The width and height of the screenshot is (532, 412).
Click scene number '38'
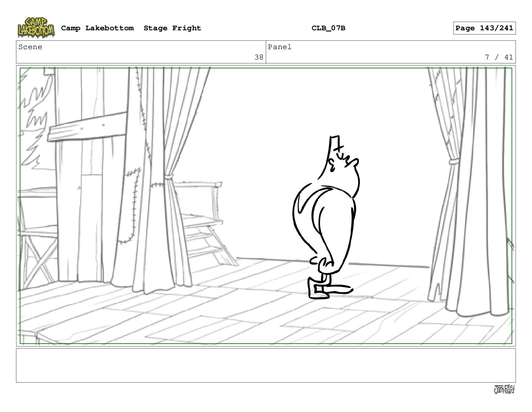[x=259, y=57]
